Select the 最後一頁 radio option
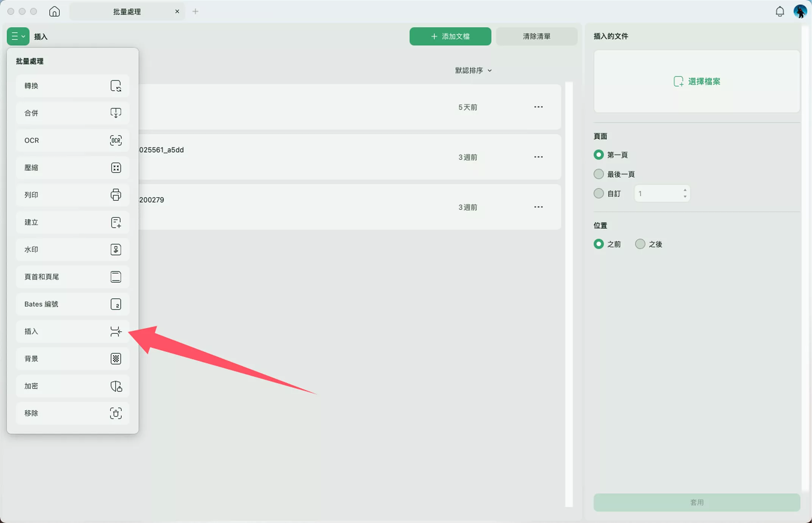Viewport: 812px width, 523px height. 598,174
